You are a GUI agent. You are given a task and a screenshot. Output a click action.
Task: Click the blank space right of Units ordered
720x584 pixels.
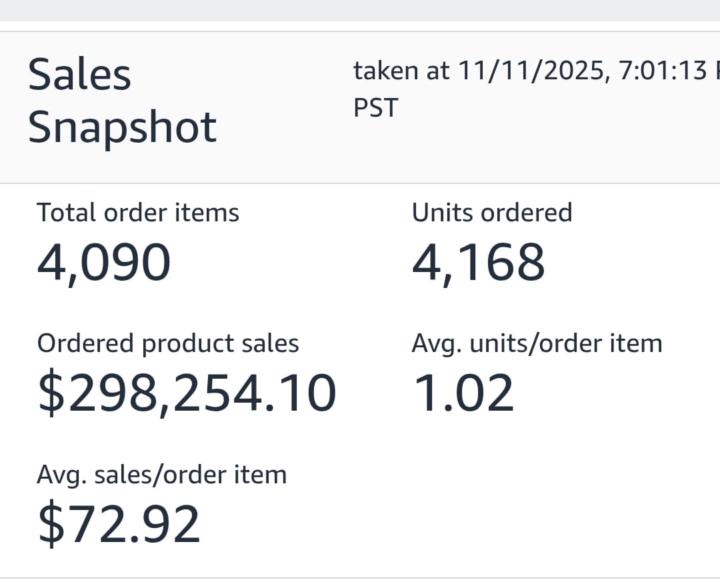[x=650, y=213]
